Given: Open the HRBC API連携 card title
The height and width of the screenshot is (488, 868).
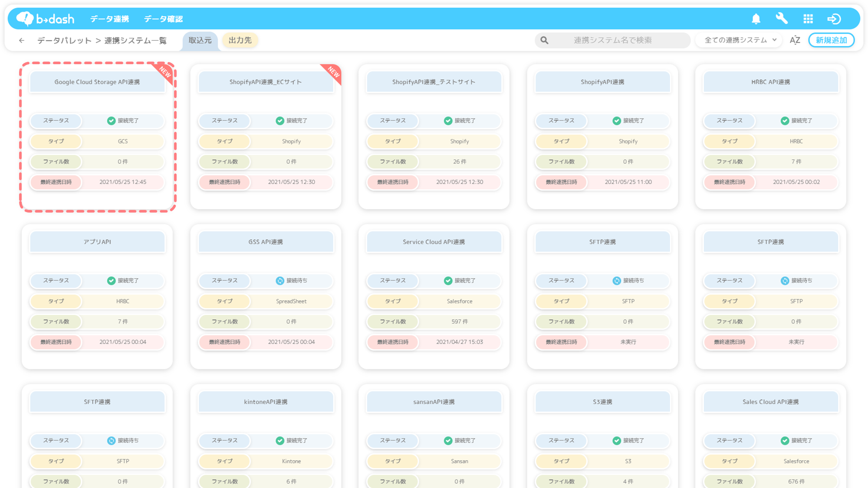Looking at the screenshot, I should [x=771, y=82].
